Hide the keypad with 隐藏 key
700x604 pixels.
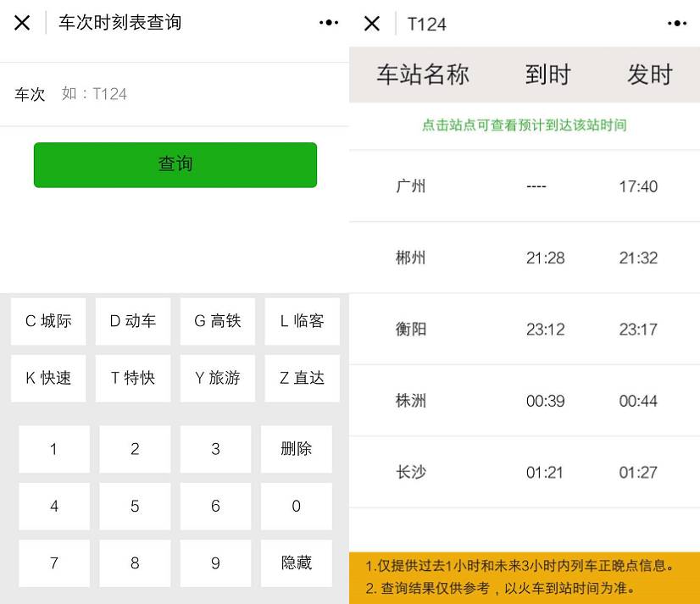point(297,563)
